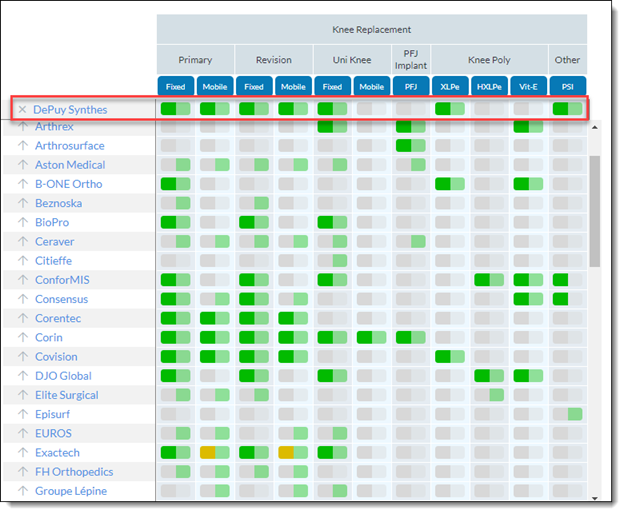Image resolution: width=624 pixels, height=514 pixels.
Task: Open the Aston Medical company link
Action: click(70, 165)
